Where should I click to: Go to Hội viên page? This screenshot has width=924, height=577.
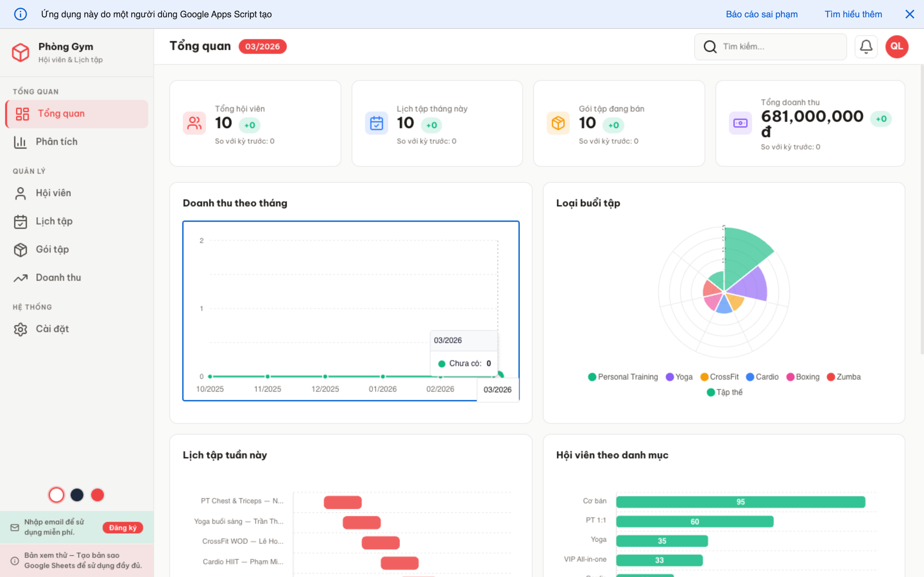[54, 193]
